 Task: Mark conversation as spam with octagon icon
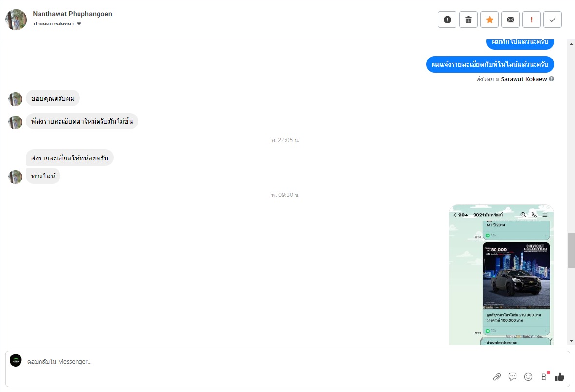(x=447, y=20)
